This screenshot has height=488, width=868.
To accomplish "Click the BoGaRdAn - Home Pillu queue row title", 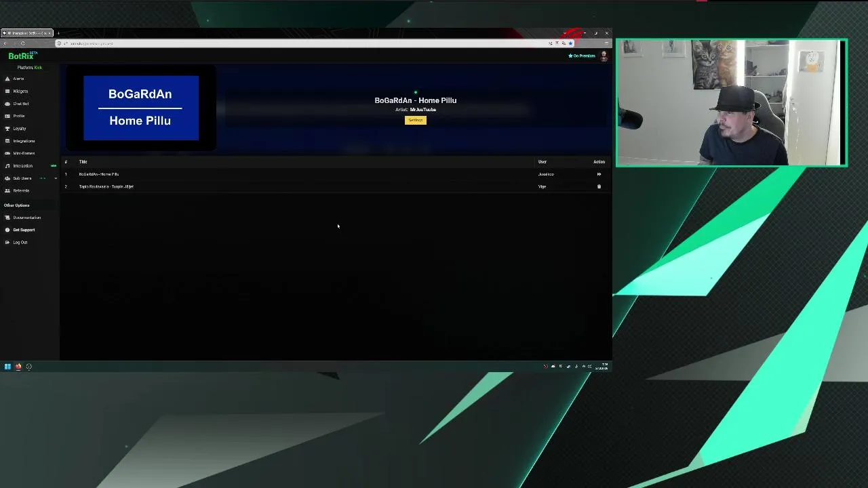I will pyautogui.click(x=99, y=174).
